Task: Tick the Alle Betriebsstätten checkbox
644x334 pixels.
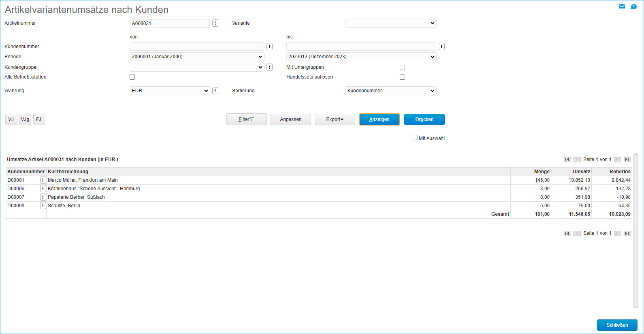Action: point(132,77)
